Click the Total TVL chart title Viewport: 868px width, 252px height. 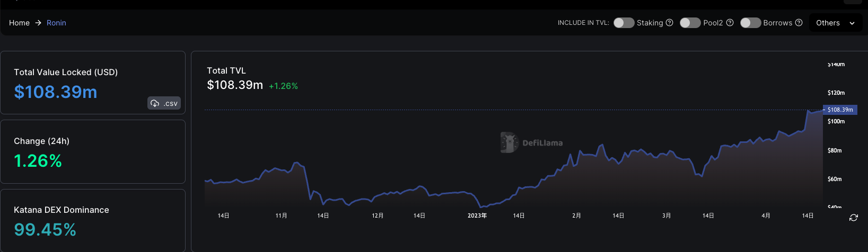click(226, 70)
